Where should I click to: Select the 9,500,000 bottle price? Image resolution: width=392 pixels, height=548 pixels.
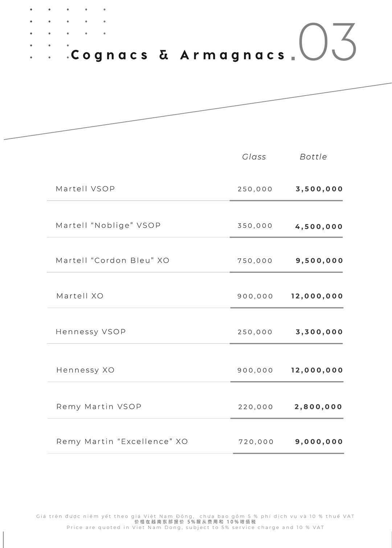coord(319,261)
